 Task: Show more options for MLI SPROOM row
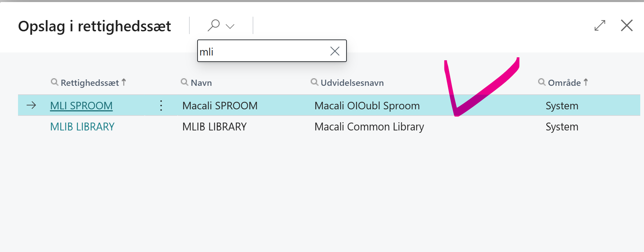[x=161, y=106]
